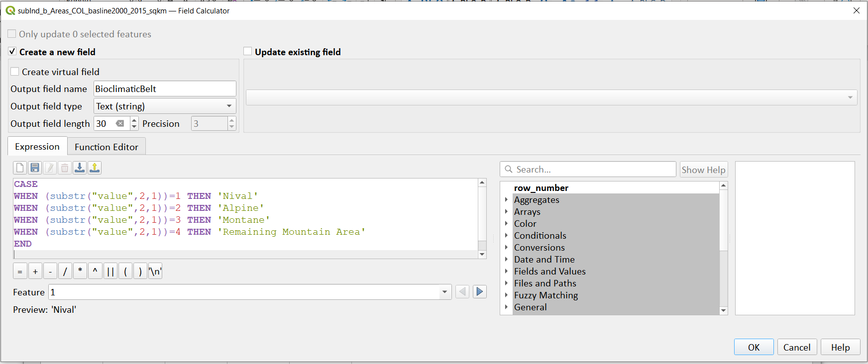Click the Show Help button
The height and width of the screenshot is (364, 868).
703,170
